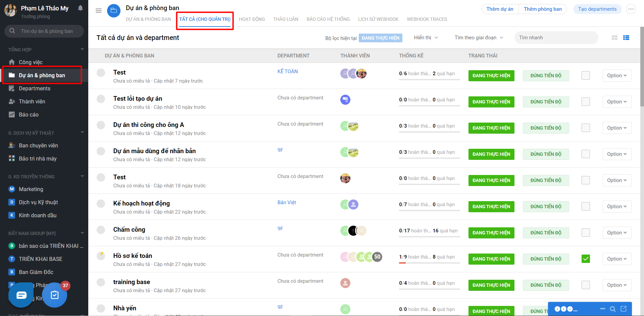The image size is (644, 316).
Task: Click the hamburger menu icon
Action: [x=99, y=11]
